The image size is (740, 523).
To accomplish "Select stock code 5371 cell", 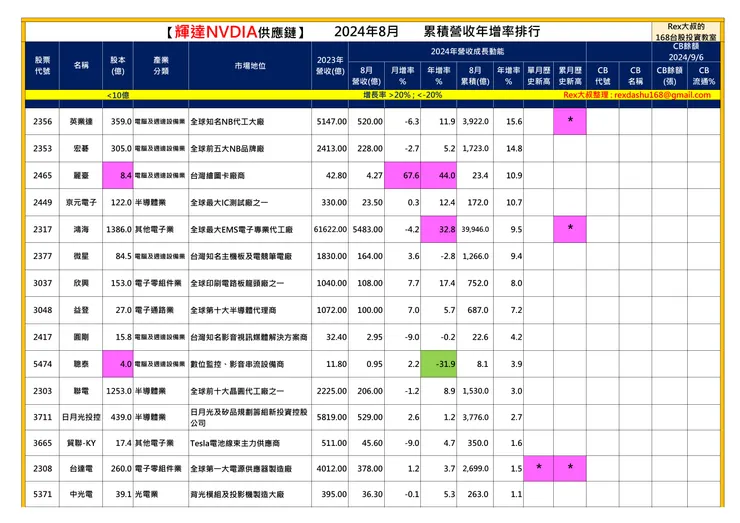I will pos(42,494).
